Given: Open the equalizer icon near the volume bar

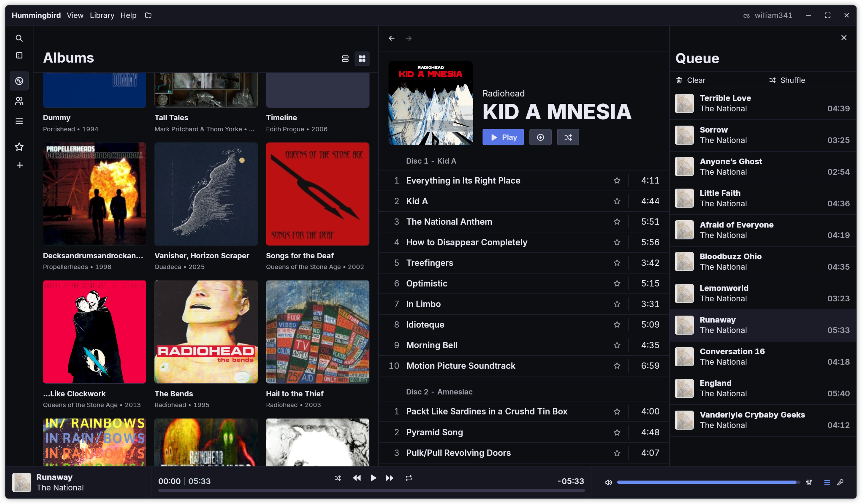Looking at the screenshot, I should point(809,482).
